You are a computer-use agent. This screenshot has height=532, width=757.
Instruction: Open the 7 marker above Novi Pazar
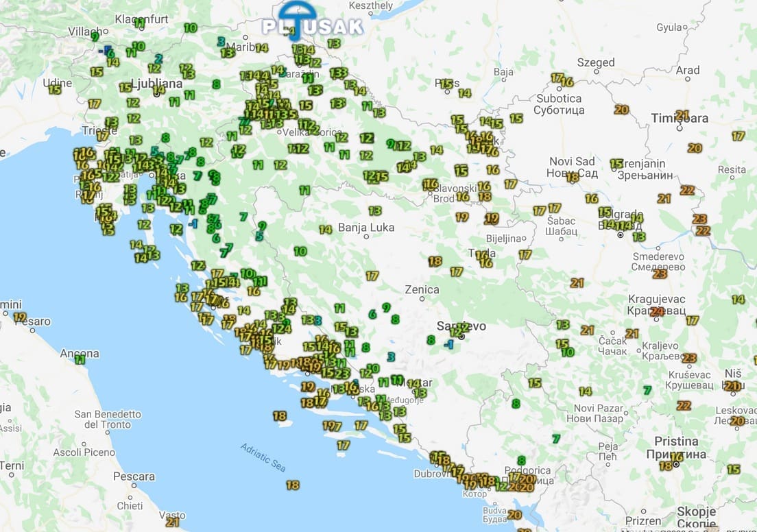(x=647, y=390)
